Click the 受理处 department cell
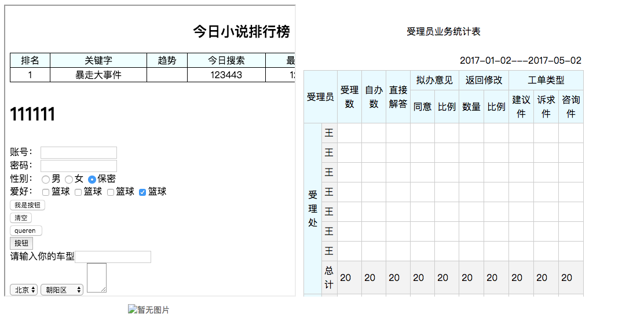 (313, 209)
